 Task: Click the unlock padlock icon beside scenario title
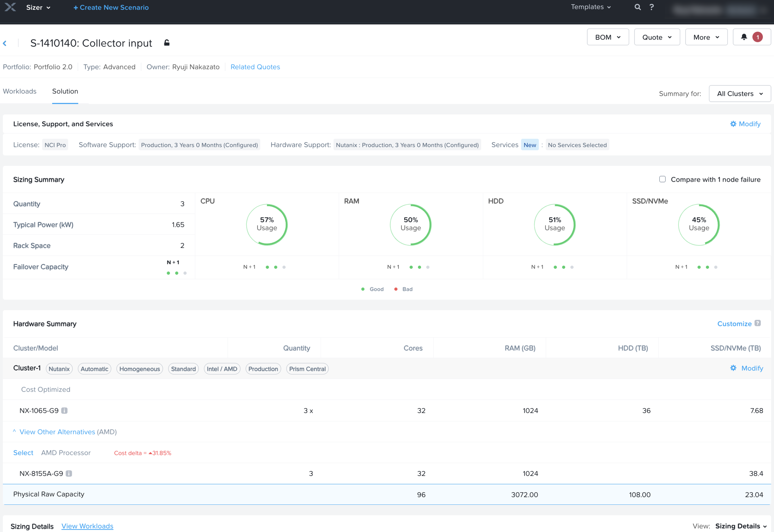pos(167,43)
